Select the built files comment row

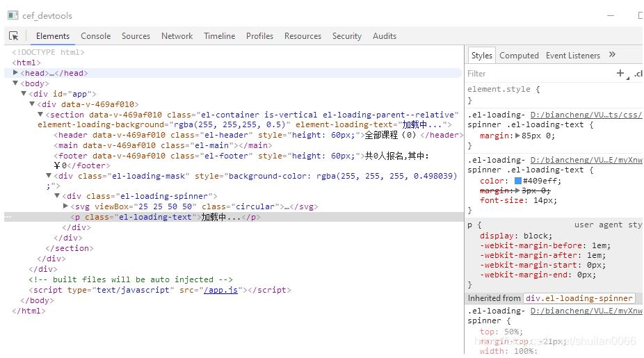[131, 279]
